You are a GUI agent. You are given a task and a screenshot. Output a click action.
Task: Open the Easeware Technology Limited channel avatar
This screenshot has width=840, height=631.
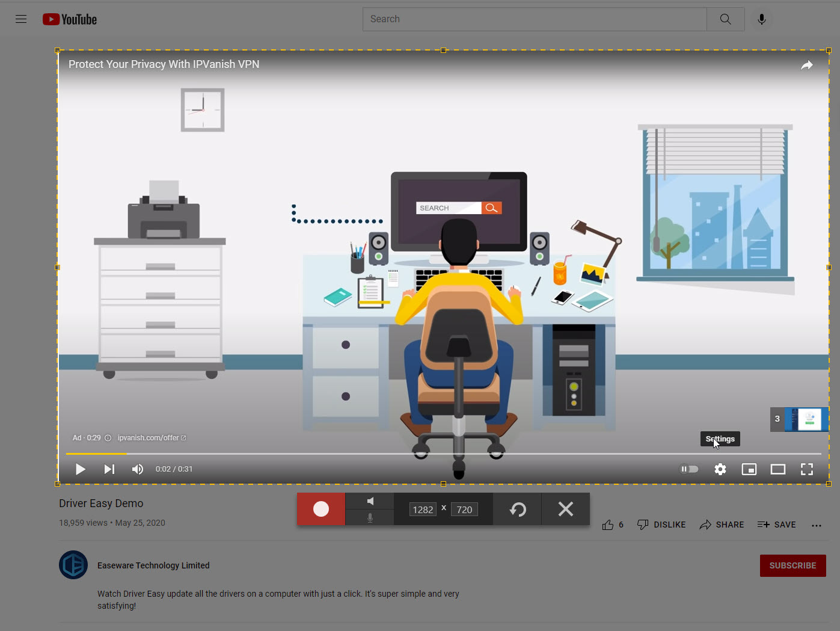tap(73, 565)
